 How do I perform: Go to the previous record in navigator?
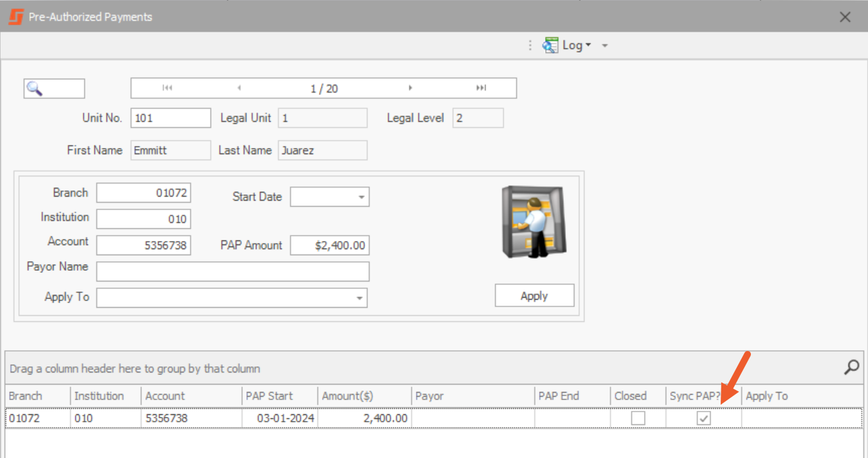[x=239, y=88]
